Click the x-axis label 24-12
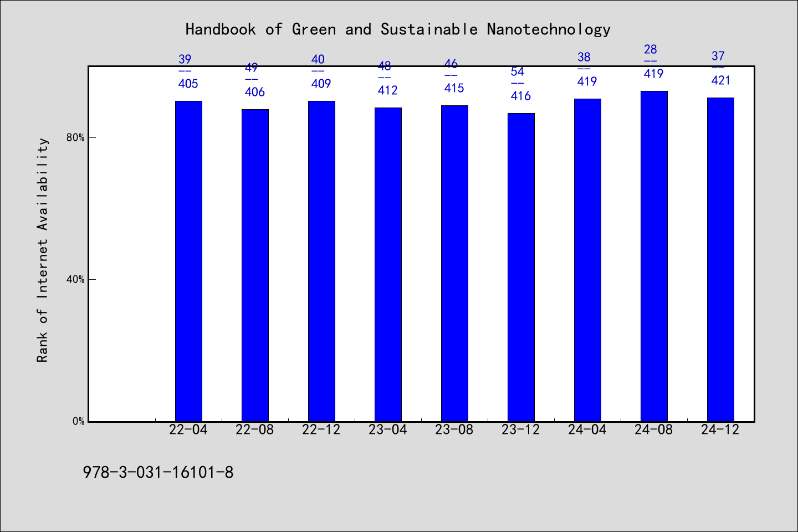The width and height of the screenshot is (798, 532). pyautogui.click(x=720, y=430)
